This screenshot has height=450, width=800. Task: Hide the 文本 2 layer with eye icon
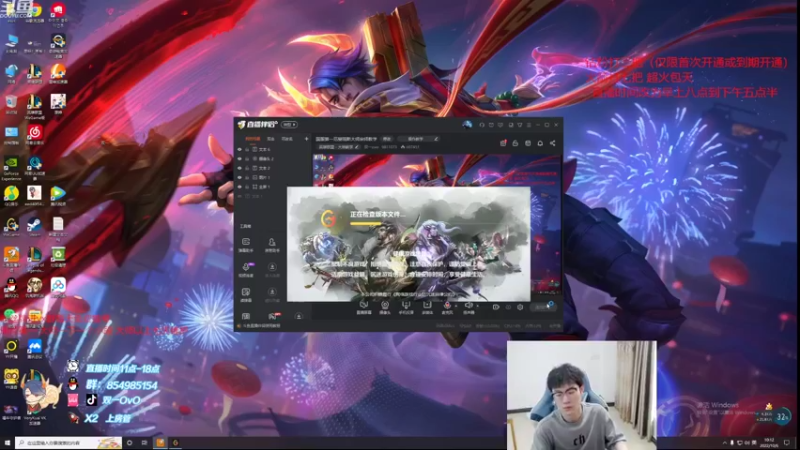pos(240,168)
